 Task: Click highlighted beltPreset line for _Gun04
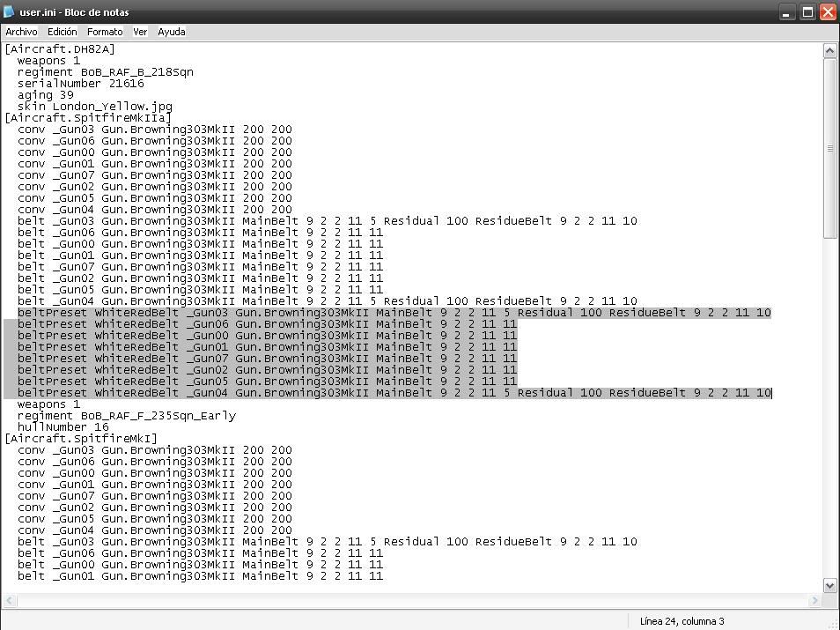pyautogui.click(x=394, y=393)
